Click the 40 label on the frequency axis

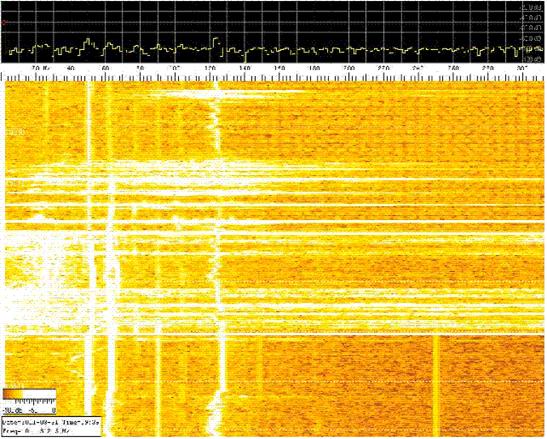point(71,68)
